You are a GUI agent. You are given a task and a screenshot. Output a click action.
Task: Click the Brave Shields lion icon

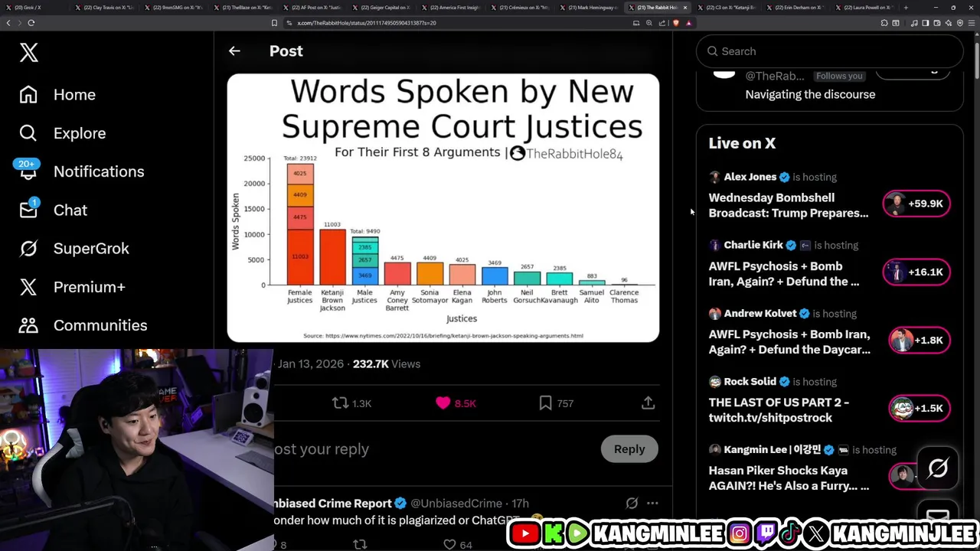pos(675,23)
